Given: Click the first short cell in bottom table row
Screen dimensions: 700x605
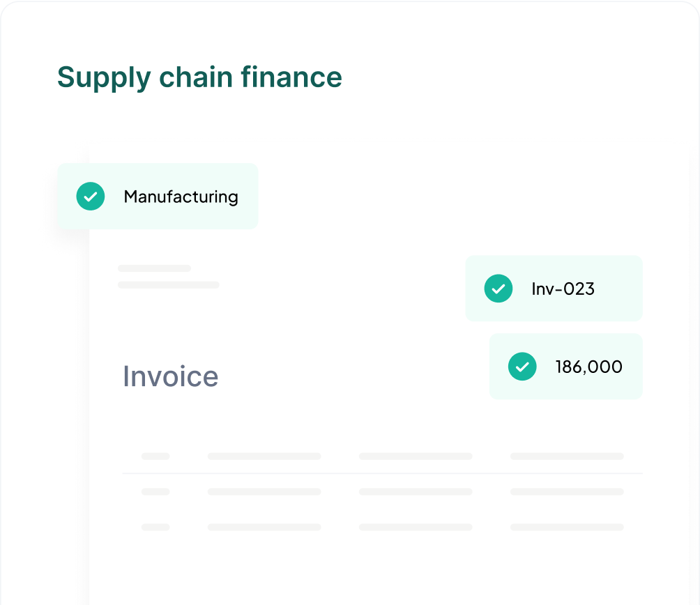Looking at the screenshot, I should [x=155, y=528].
